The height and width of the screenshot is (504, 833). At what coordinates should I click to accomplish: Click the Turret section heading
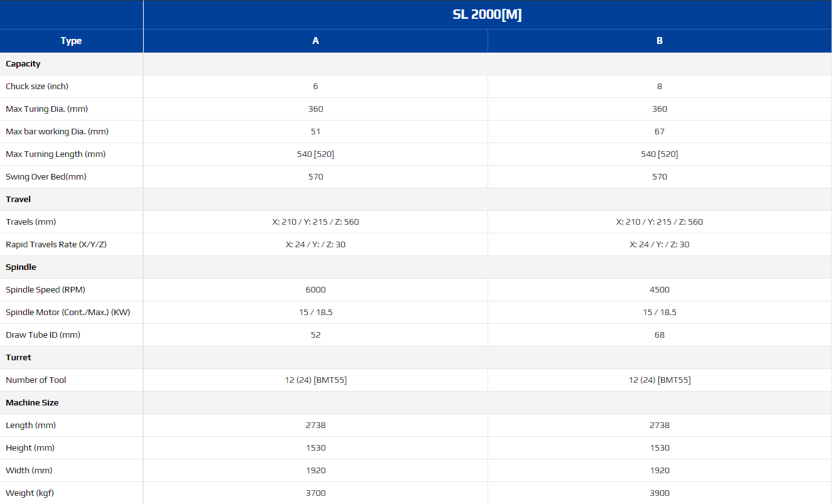point(18,358)
